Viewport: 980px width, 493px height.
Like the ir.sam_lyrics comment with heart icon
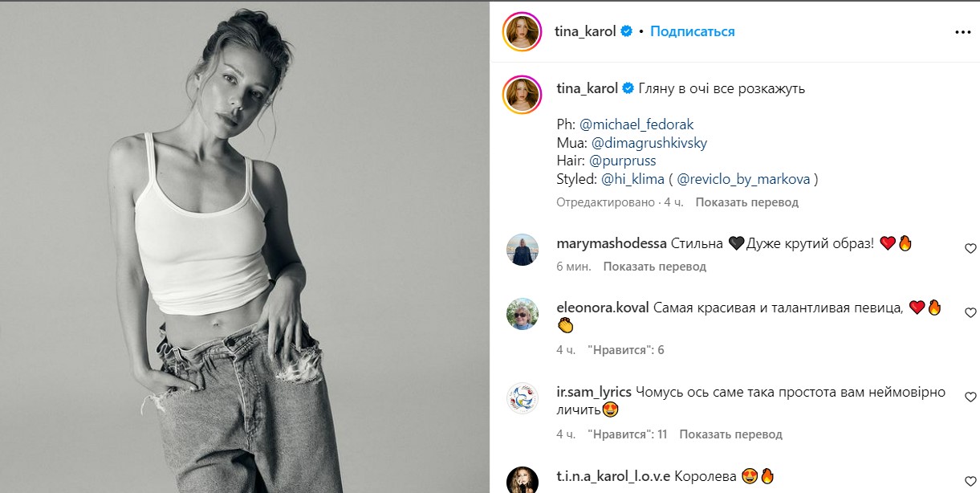970,397
